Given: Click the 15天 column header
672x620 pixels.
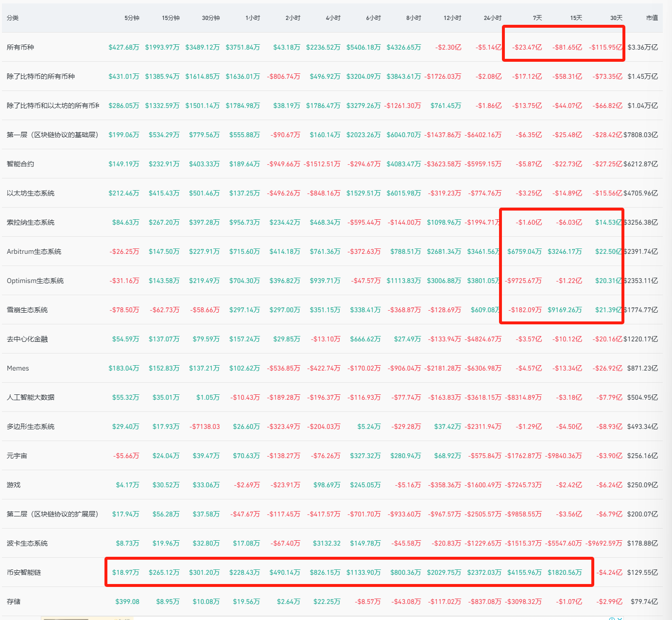Looking at the screenshot, I should [576, 18].
